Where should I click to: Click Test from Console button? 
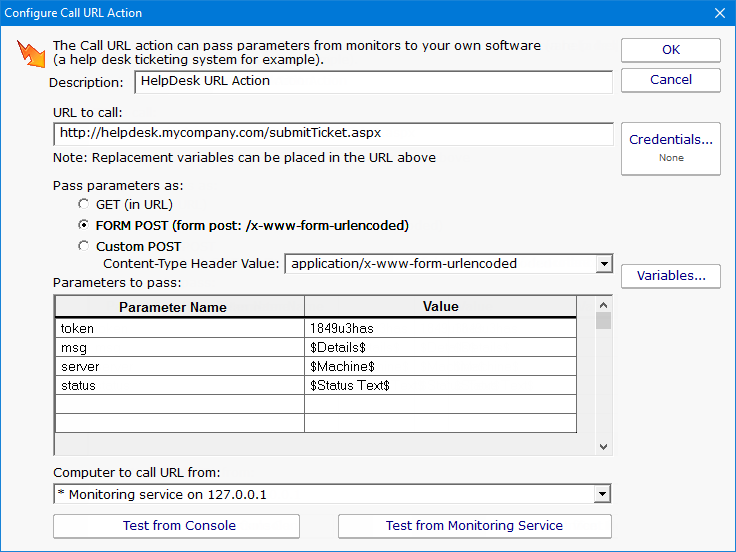point(176,526)
